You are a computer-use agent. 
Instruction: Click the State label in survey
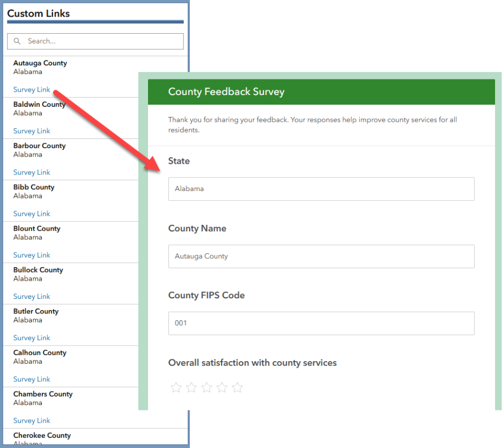pyautogui.click(x=179, y=161)
